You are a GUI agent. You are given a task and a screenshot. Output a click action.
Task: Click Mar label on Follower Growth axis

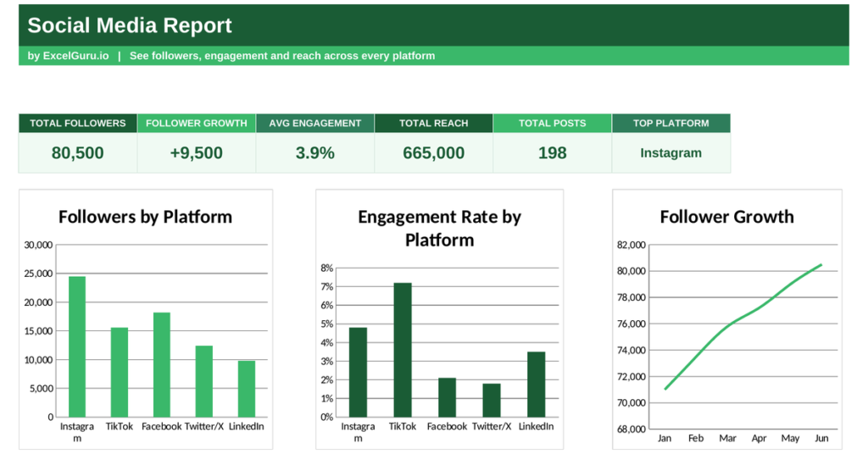727,438
